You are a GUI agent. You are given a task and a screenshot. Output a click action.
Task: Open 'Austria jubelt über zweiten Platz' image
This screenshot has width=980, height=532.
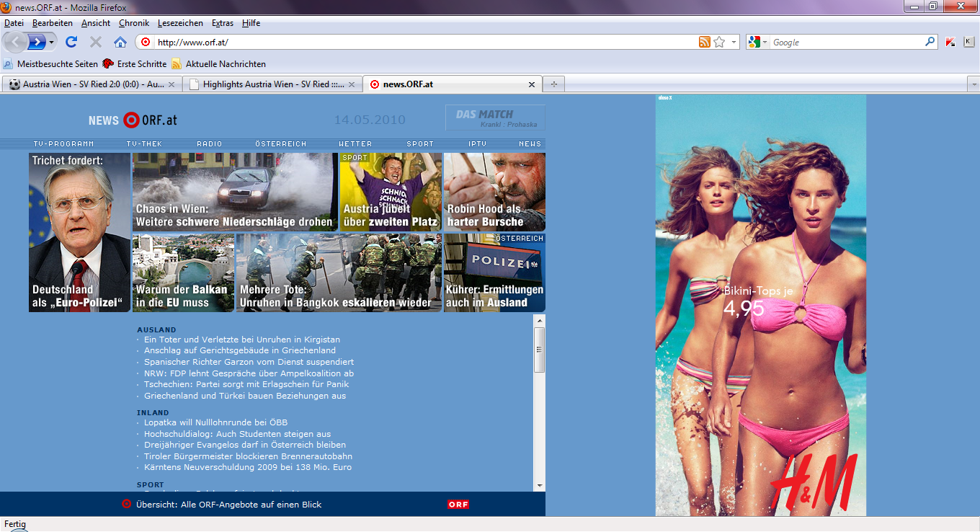[391, 192]
